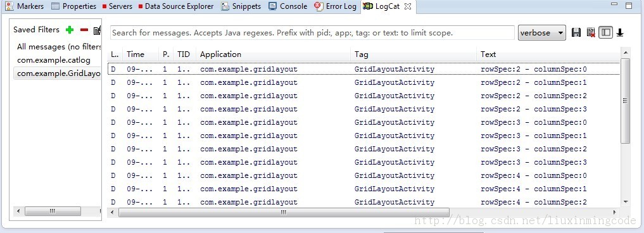Click the TID column header

pos(184,54)
